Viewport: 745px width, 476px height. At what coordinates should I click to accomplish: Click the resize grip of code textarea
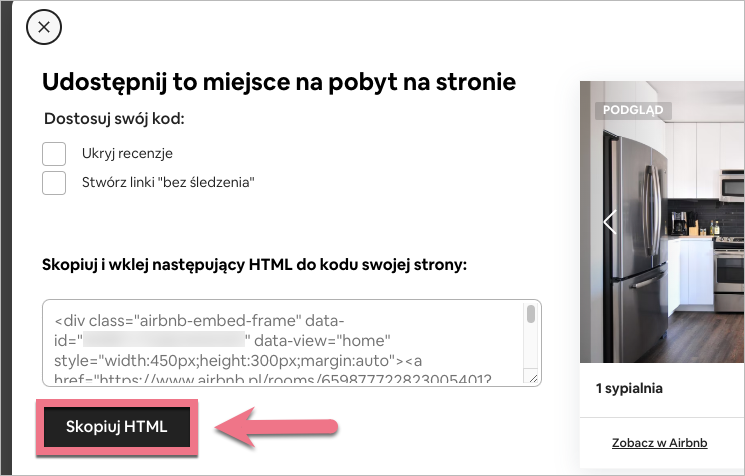tap(532, 378)
